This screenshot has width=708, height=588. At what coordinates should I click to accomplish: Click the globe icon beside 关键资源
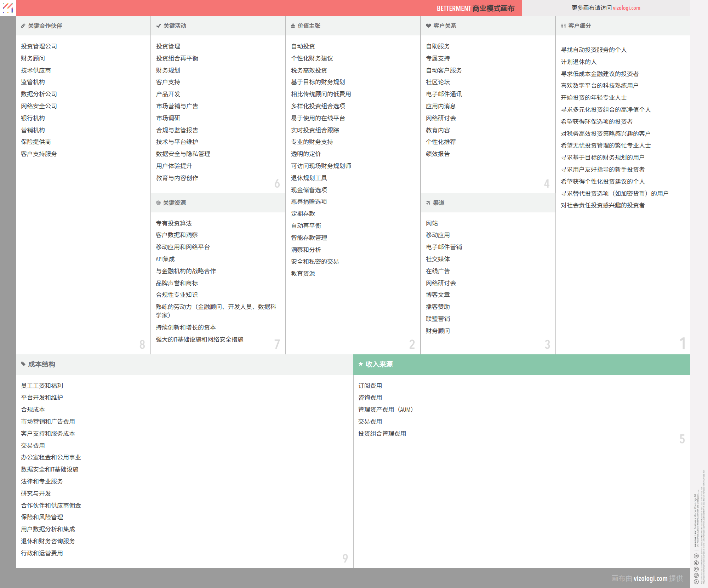pos(158,203)
